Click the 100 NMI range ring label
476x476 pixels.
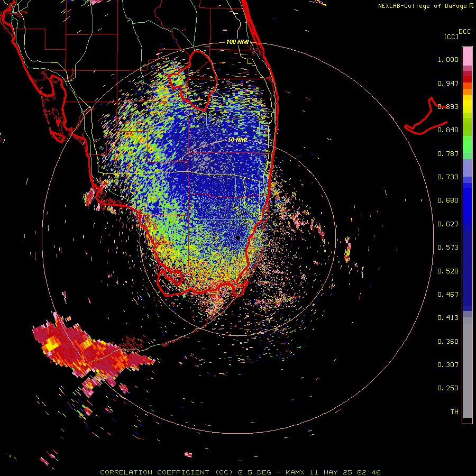point(237,42)
